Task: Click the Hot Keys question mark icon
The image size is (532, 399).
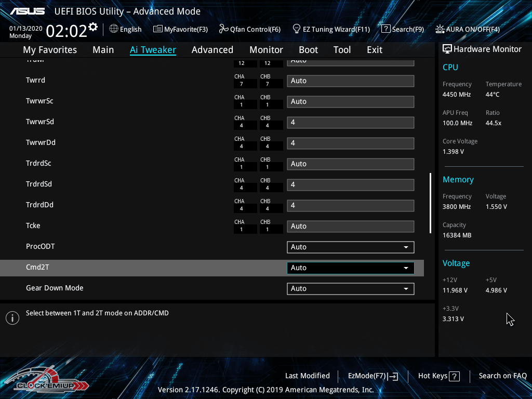Action: (454, 376)
